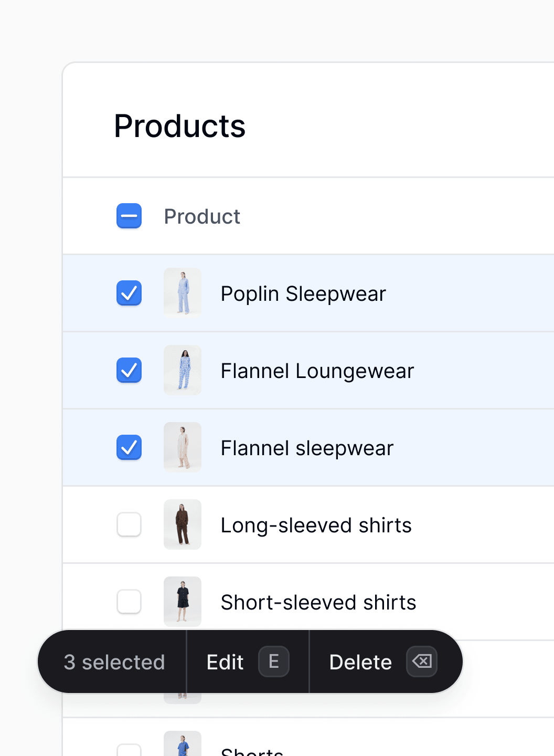Click the backspace icon next to Delete

point(422,661)
